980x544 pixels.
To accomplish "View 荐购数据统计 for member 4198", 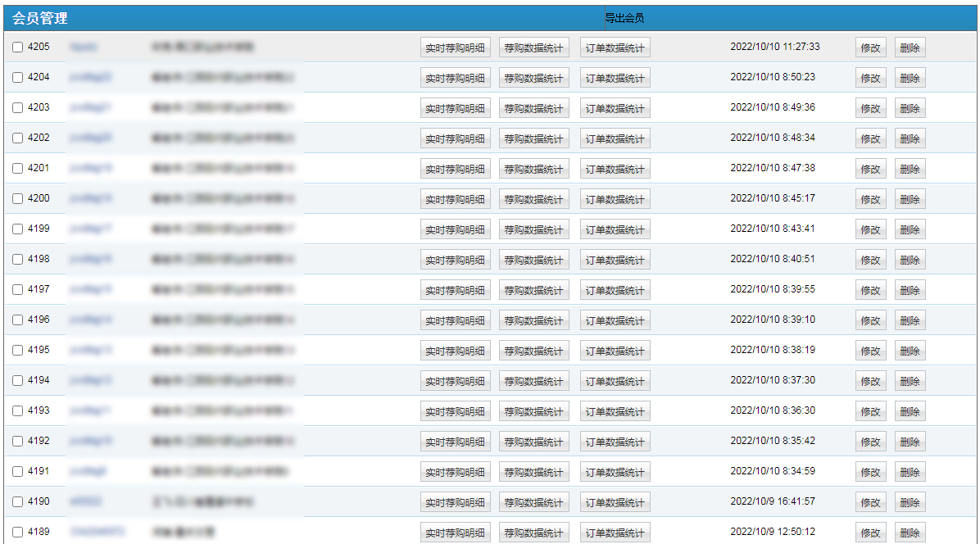I will click(533, 261).
